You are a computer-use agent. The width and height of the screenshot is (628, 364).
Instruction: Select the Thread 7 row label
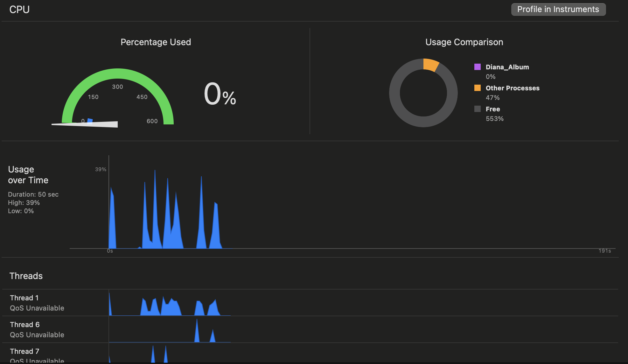click(24, 351)
